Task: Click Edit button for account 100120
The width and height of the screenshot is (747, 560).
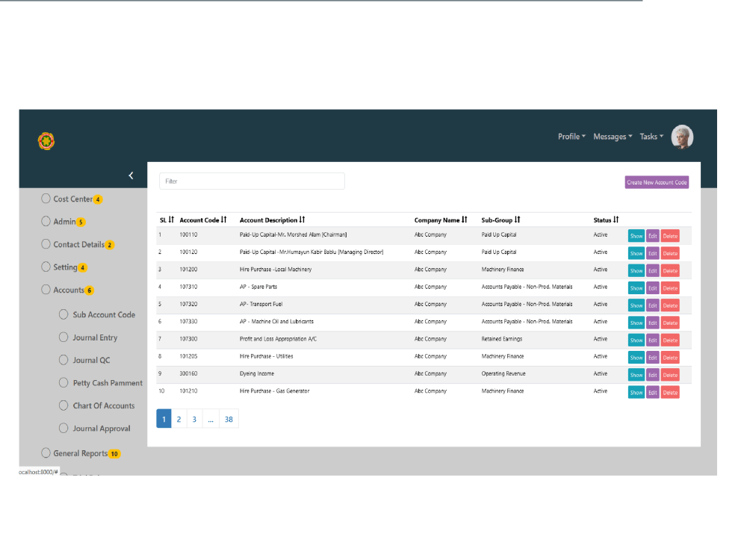Action: pos(653,253)
